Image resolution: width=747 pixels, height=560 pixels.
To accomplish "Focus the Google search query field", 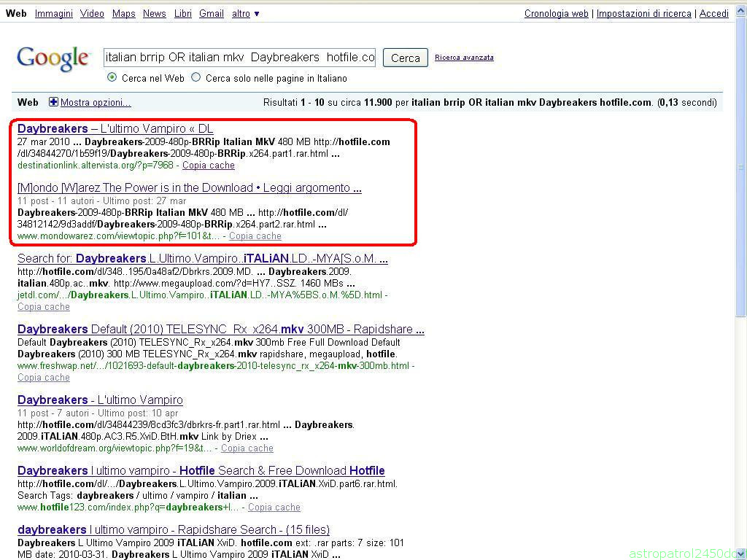I will (x=239, y=58).
